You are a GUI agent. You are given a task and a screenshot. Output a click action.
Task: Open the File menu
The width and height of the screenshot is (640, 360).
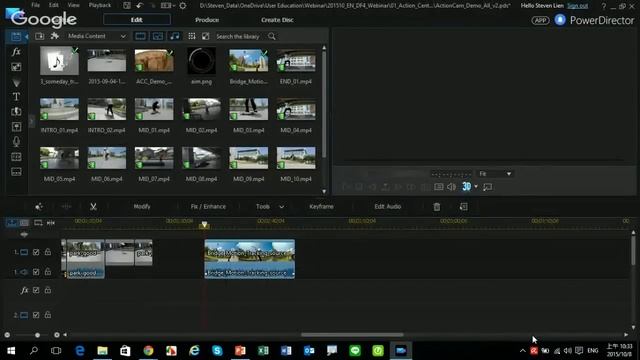coord(36,5)
